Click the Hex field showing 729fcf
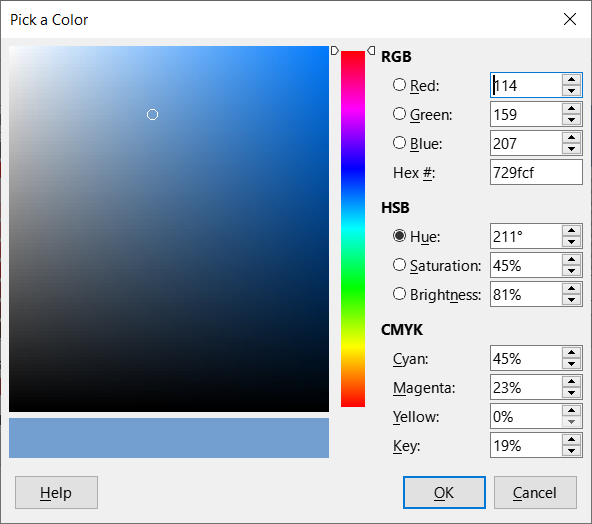This screenshot has width=592, height=524. (x=536, y=172)
